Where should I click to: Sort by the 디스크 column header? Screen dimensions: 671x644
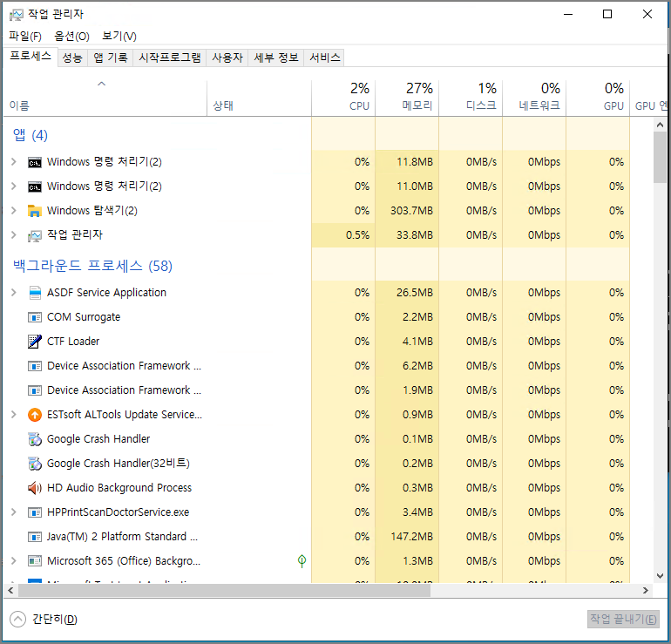coord(471,98)
